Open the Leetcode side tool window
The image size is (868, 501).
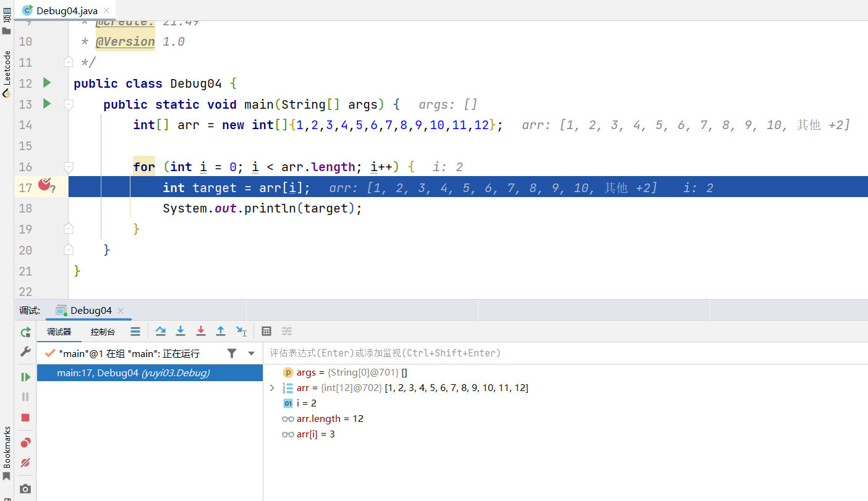pos(7,74)
